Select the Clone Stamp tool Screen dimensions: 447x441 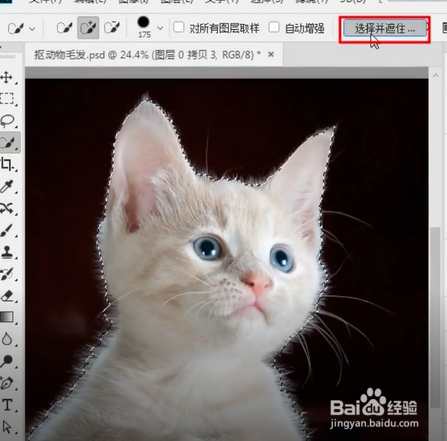(x=7, y=252)
